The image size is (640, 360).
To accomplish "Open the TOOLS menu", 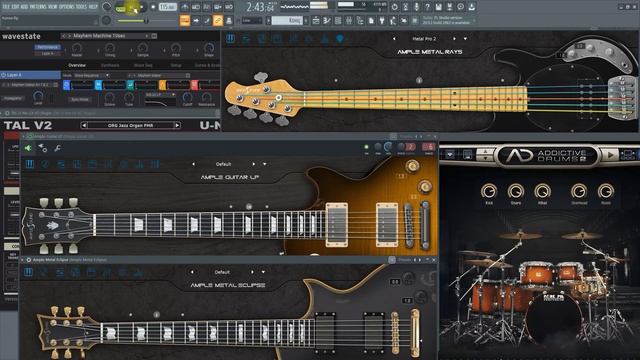I will [81, 7].
